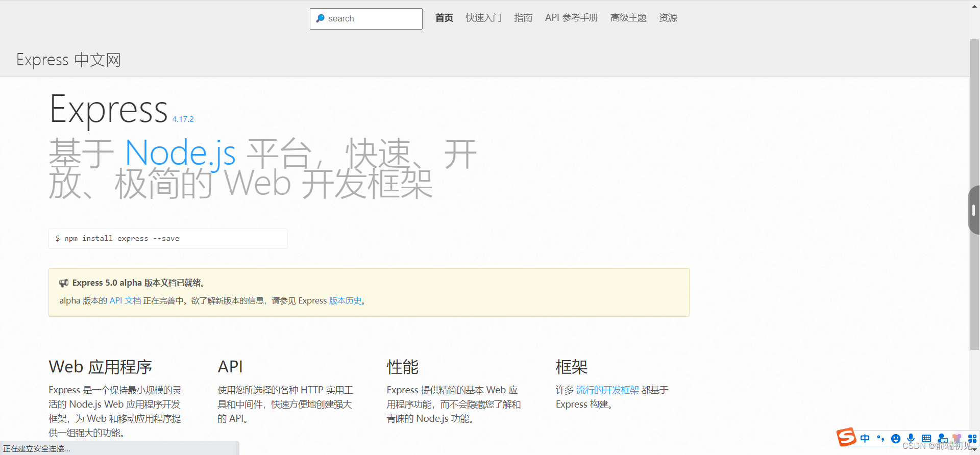Open the 高级主题 menu
Screen dimensions: 980x455
628,18
